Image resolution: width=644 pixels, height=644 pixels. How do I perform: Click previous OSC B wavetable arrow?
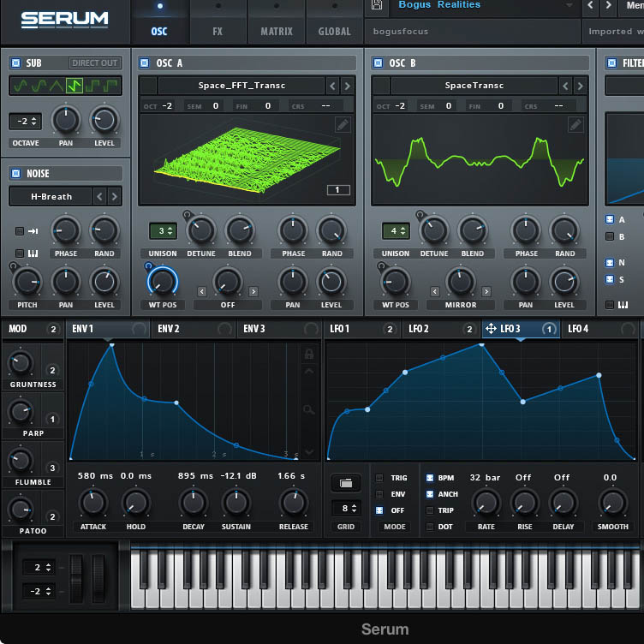(x=565, y=86)
